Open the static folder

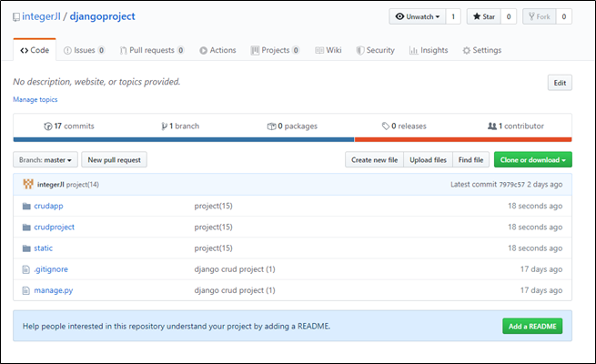pyautogui.click(x=44, y=248)
